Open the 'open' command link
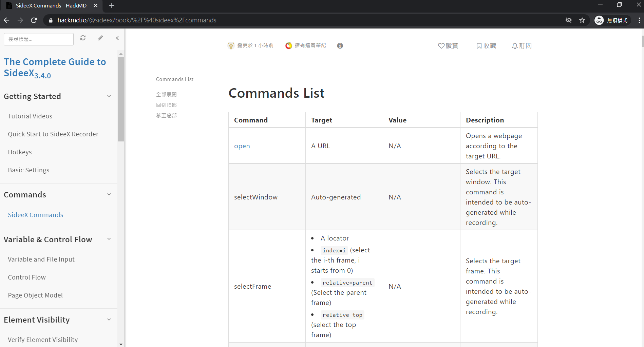Viewport: 644px width, 347px height. 242,146
